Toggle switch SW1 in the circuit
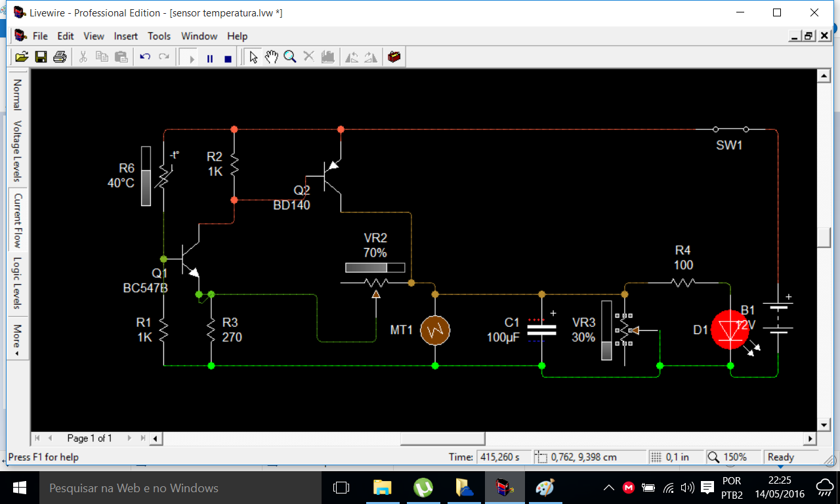Screen dimensions: 840x504 tap(731, 129)
